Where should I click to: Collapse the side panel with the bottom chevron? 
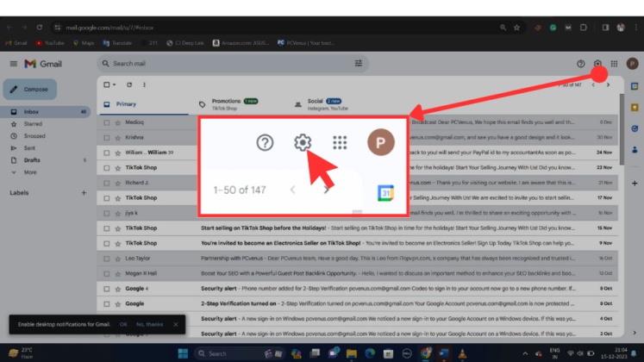(635, 333)
